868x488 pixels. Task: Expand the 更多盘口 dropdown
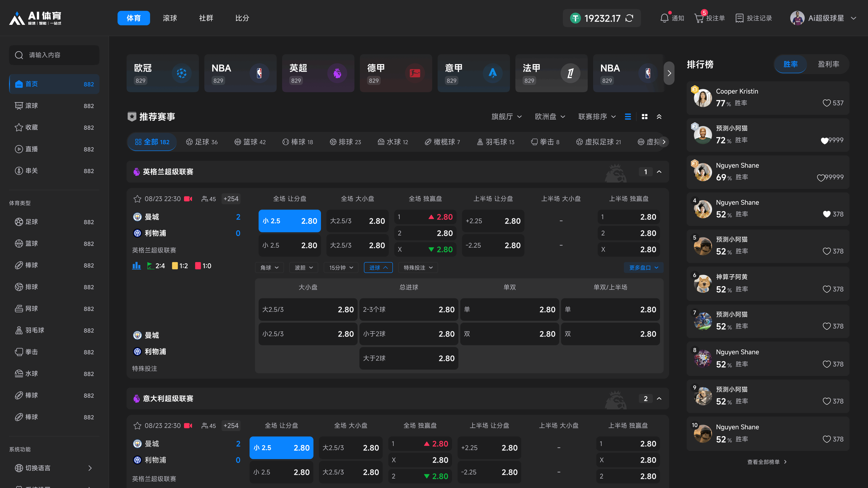[644, 267]
